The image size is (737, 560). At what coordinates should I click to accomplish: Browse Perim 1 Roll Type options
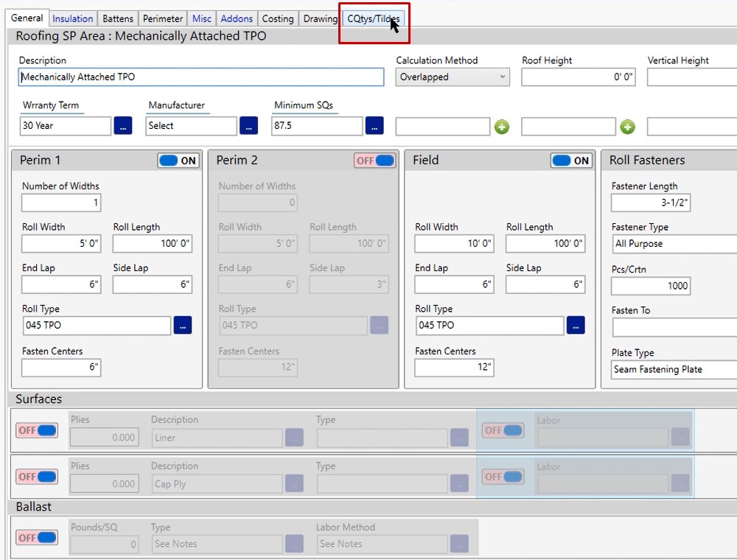tap(183, 325)
